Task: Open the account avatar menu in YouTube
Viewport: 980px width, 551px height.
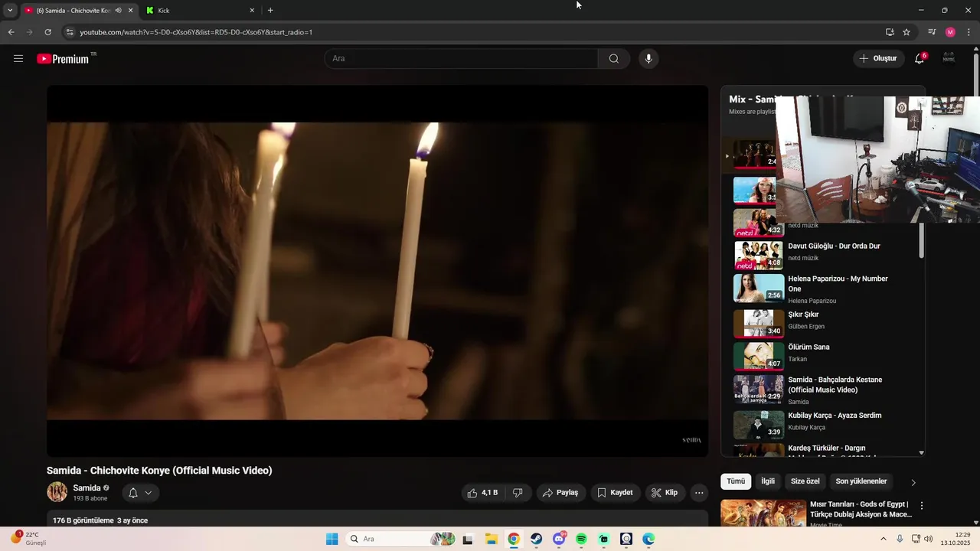Action: click(x=949, y=59)
